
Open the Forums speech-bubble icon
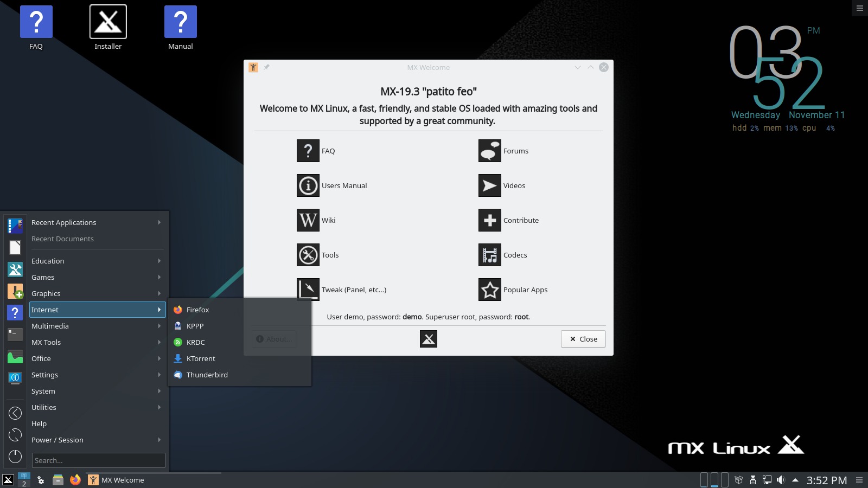489,151
